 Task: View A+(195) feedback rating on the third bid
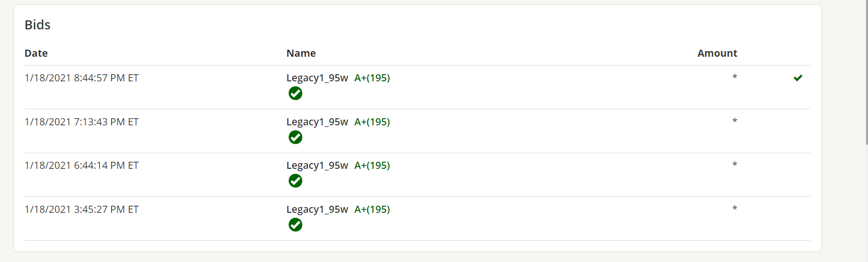click(372, 166)
